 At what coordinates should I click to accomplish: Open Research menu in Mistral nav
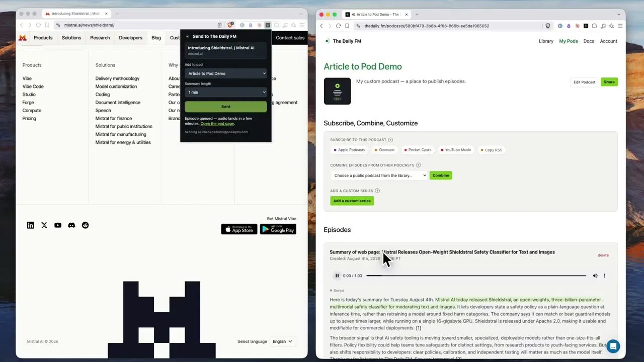click(x=100, y=38)
